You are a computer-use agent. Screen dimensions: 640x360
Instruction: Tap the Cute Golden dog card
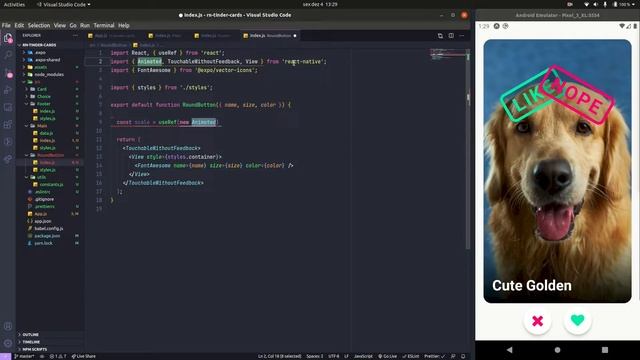(557, 171)
